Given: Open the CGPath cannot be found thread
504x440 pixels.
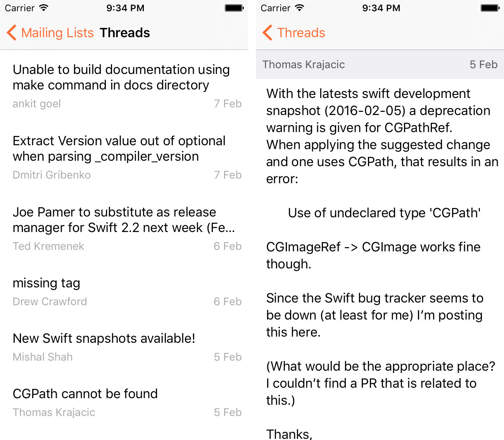Looking at the screenshot, I should tap(85, 394).
